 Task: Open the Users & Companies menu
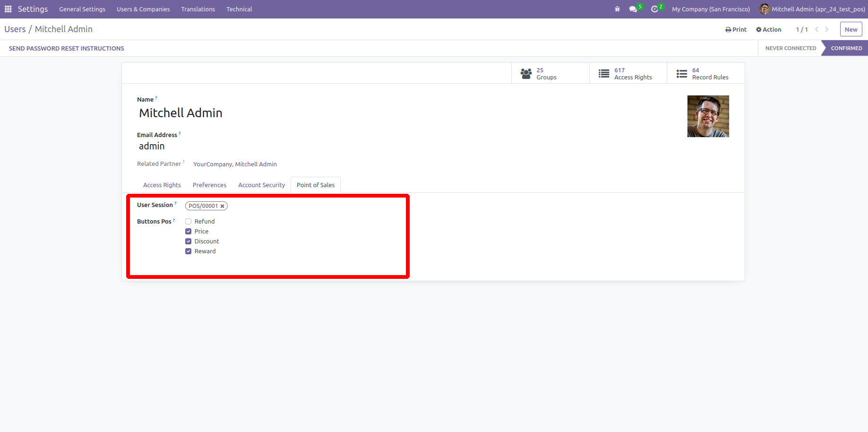(143, 9)
